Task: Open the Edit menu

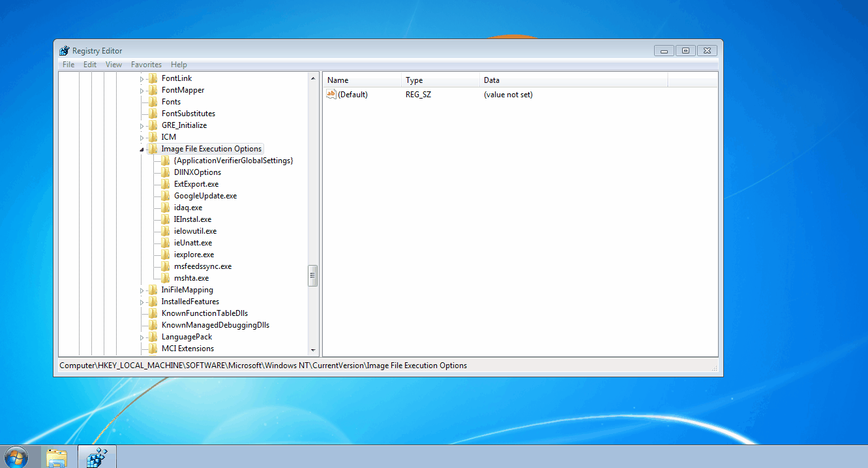Action: click(x=90, y=65)
